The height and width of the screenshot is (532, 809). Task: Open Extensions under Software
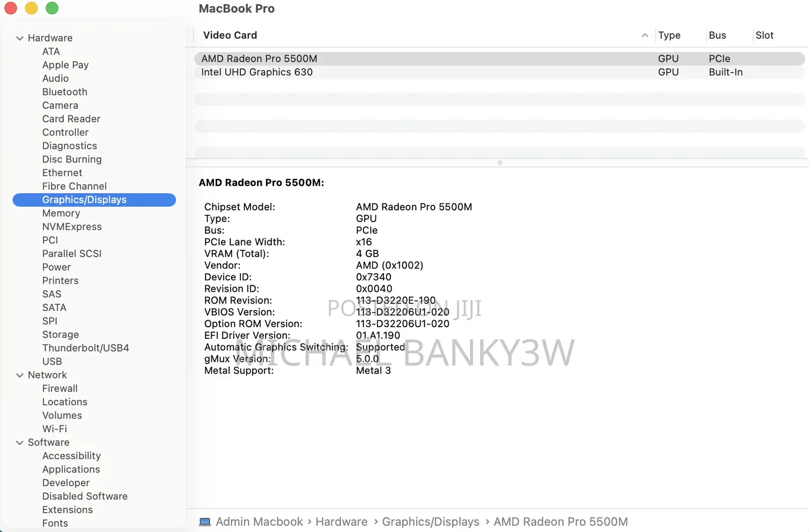point(67,510)
